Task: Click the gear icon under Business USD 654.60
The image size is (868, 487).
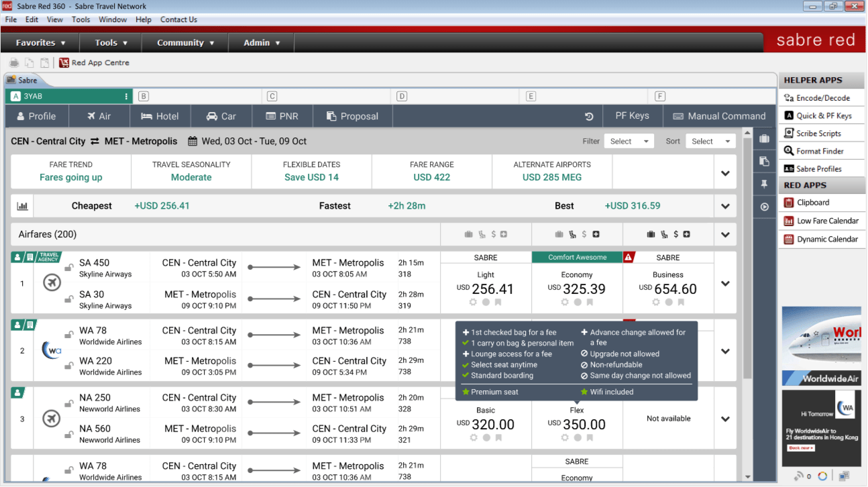Action: point(656,302)
